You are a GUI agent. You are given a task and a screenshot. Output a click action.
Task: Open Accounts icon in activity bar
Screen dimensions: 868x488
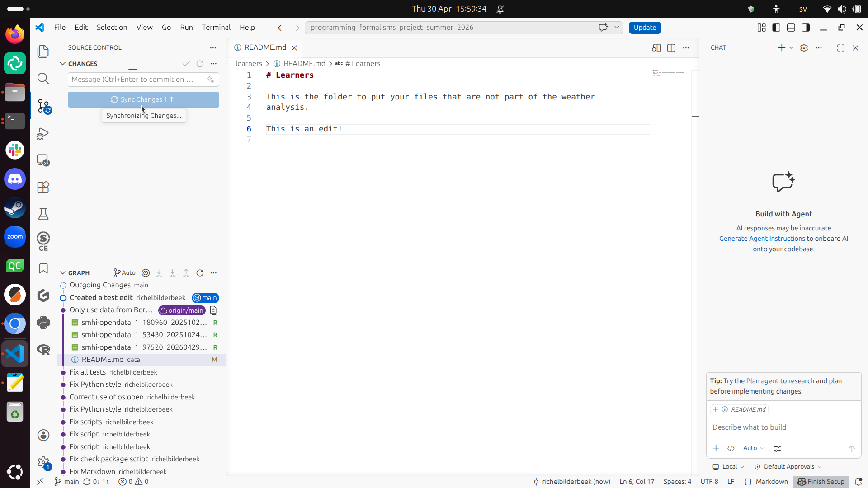43,435
